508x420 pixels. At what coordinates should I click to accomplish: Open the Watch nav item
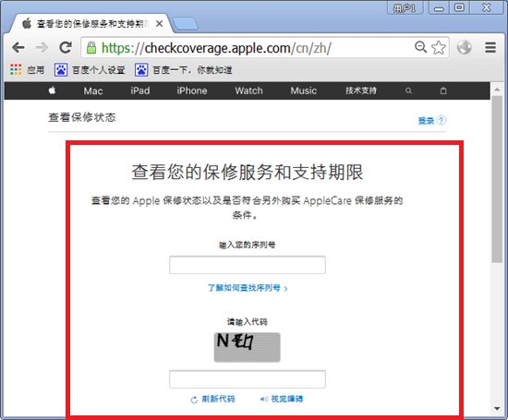248,90
